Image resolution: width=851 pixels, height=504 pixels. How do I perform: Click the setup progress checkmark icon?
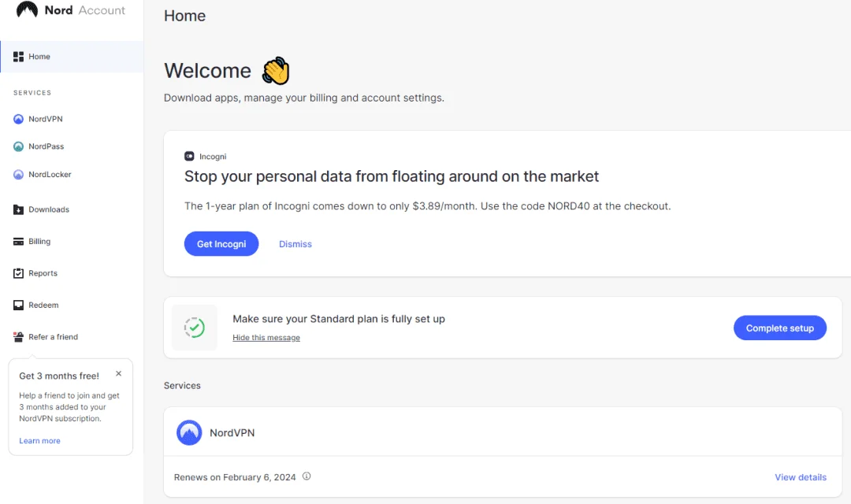pos(195,328)
